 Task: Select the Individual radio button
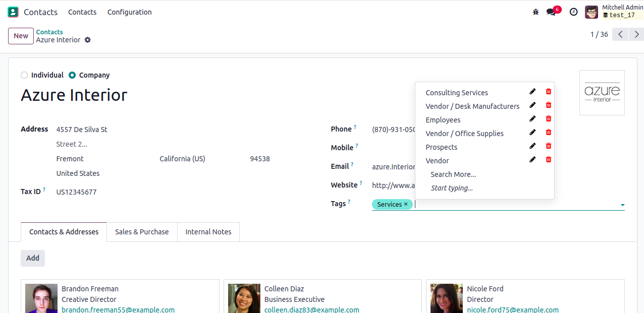point(24,75)
